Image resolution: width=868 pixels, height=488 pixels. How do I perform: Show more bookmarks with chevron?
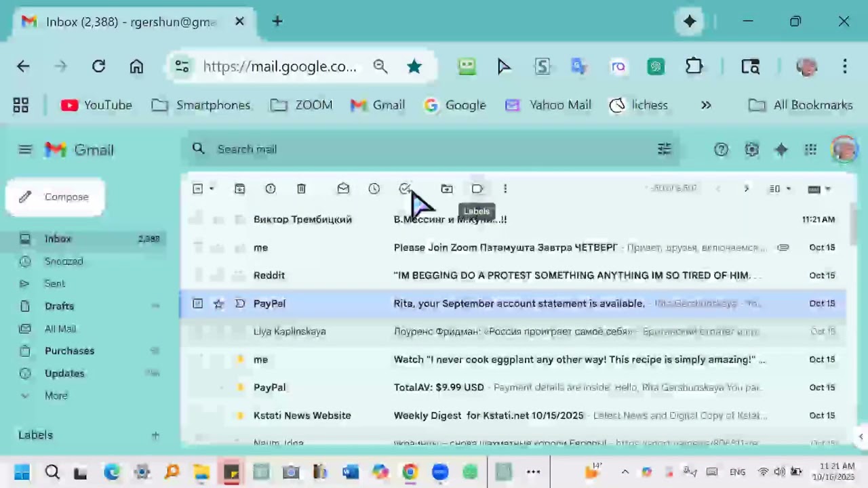[706, 105]
